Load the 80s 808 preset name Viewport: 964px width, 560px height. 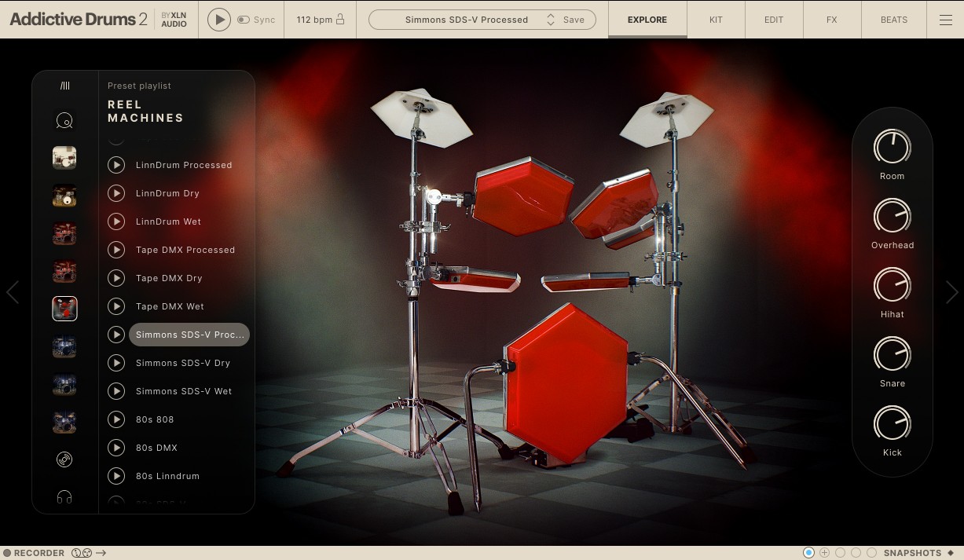click(155, 419)
